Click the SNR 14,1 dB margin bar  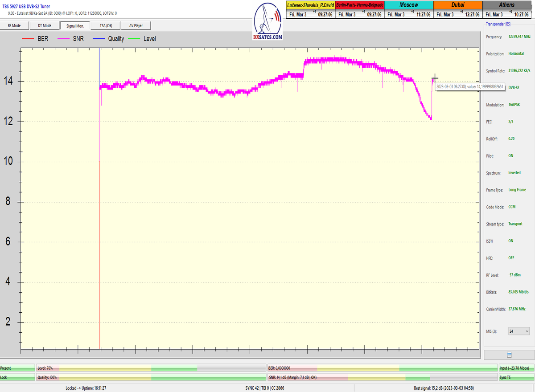click(382, 377)
